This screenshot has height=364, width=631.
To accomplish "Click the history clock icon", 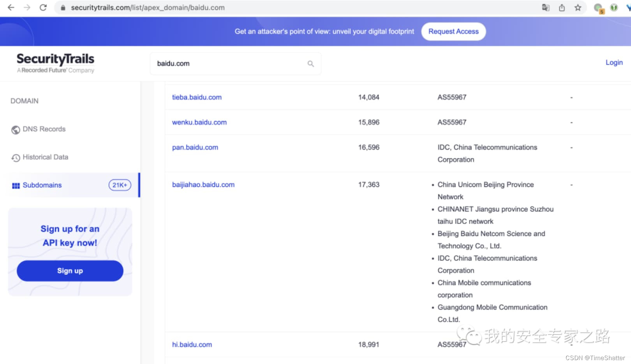I will tap(16, 158).
